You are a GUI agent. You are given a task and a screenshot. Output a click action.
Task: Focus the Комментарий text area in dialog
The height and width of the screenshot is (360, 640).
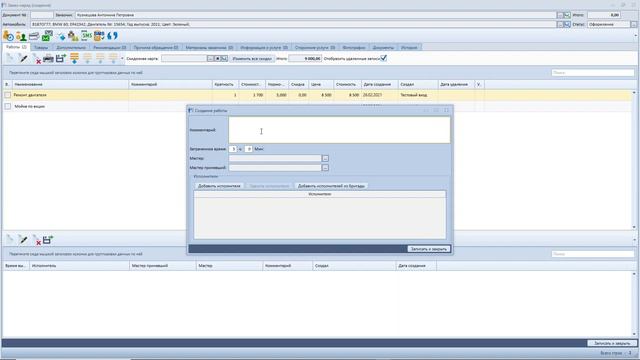click(x=339, y=130)
